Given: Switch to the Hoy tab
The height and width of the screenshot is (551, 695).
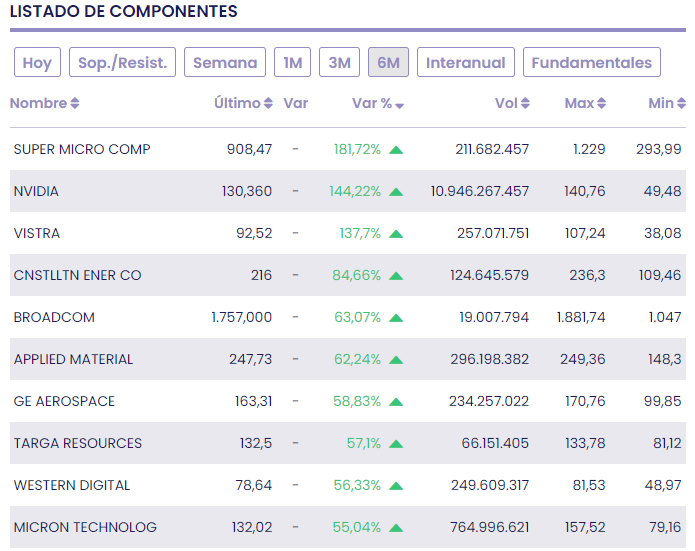Looking at the screenshot, I should (x=37, y=63).
